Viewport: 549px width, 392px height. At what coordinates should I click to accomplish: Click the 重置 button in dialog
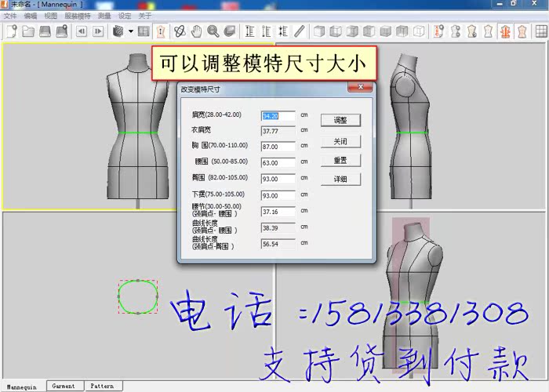340,160
